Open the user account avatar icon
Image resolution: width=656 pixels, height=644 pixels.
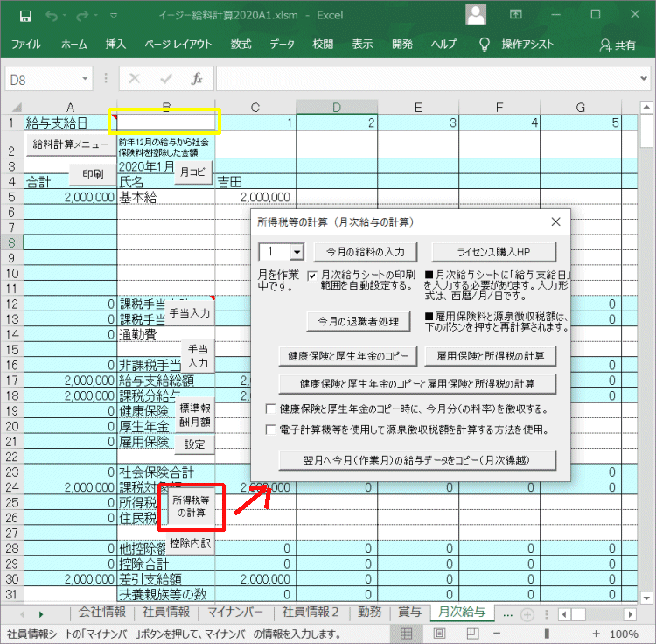click(477, 15)
